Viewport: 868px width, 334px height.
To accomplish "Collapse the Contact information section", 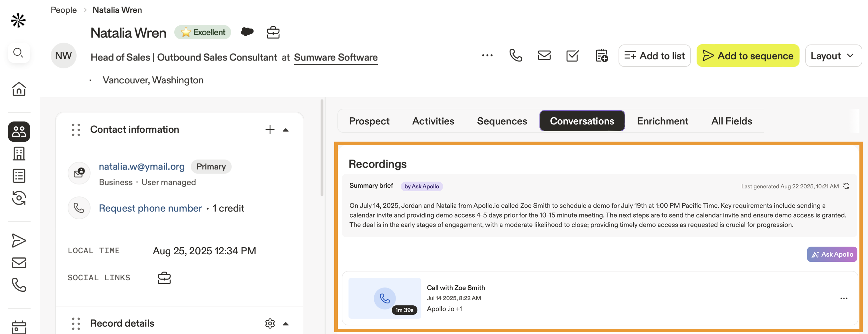I will pyautogui.click(x=286, y=130).
